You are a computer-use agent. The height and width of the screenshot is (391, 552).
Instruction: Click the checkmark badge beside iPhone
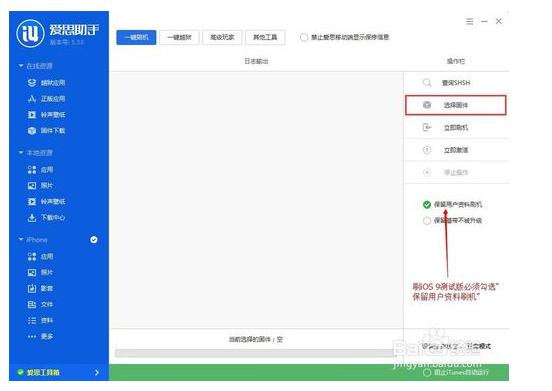tap(94, 240)
